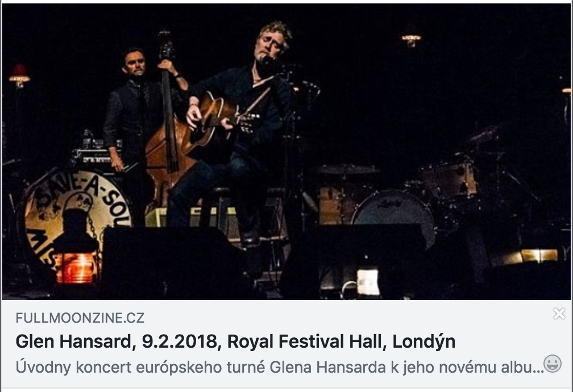573x392 pixels.
Task: Click the hanging stage lamp at top
Action: tap(412, 39)
